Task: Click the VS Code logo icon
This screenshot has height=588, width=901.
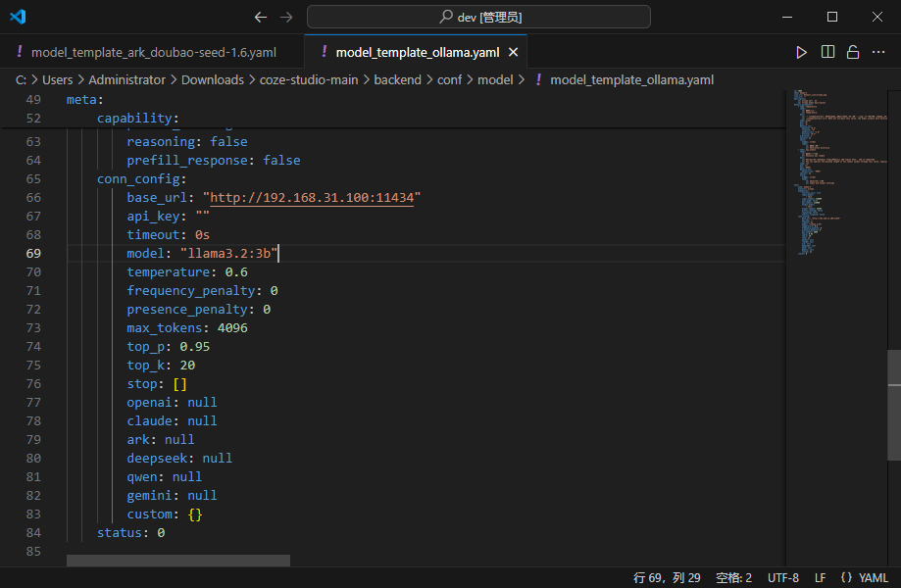Action: (18, 17)
